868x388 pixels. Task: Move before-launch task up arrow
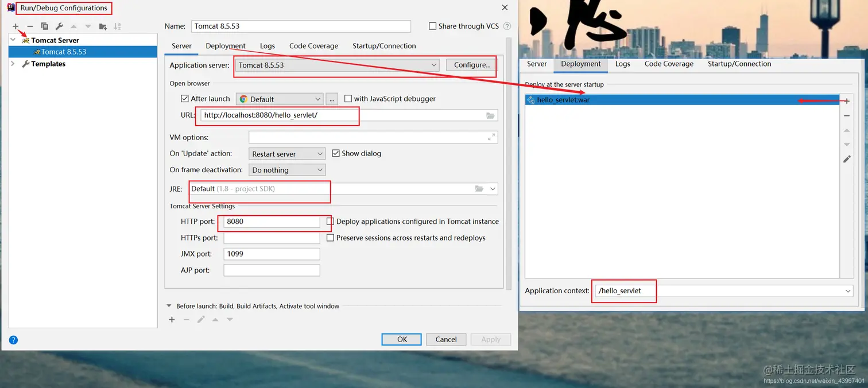tap(215, 320)
